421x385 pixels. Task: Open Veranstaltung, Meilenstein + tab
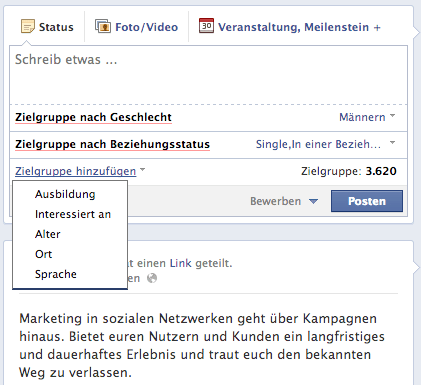click(x=290, y=26)
